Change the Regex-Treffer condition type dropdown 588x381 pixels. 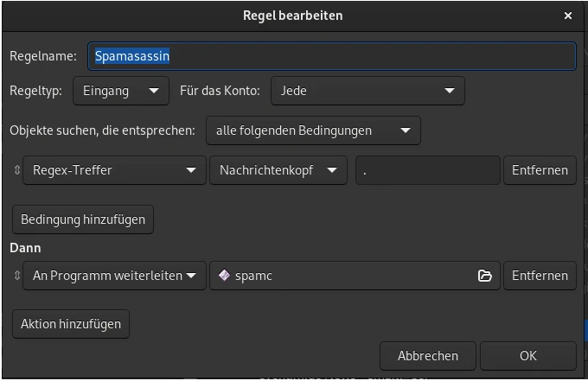[114, 170]
